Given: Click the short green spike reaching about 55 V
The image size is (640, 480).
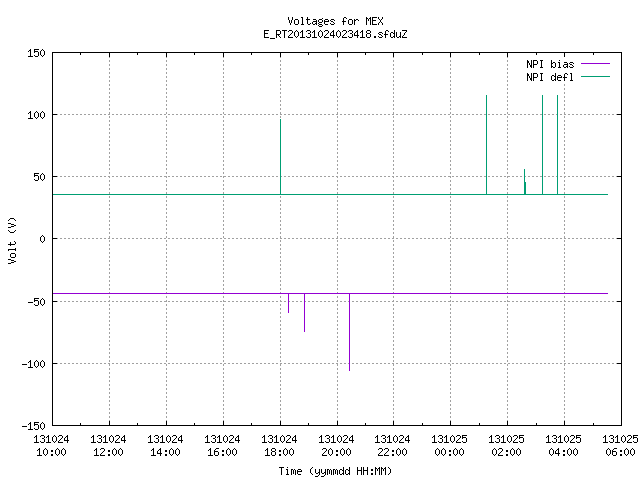Looking at the screenshot, I should coord(525,182).
